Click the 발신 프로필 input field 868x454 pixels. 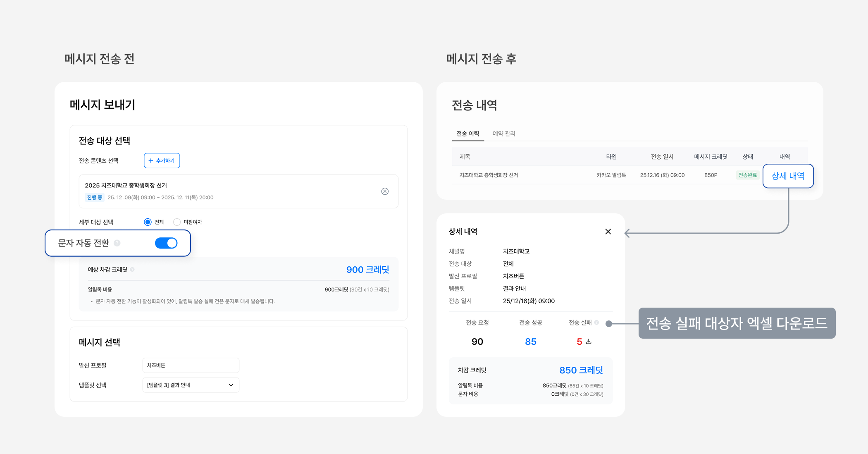[190, 366]
